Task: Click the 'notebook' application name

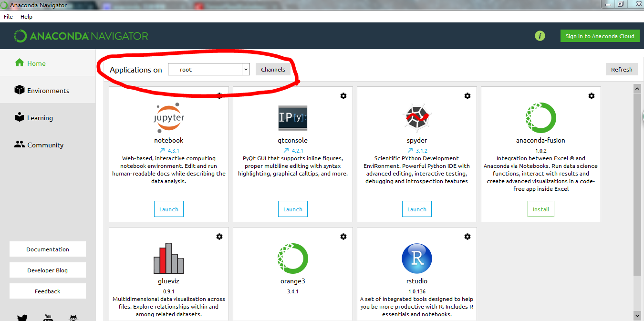Action: 168,140
